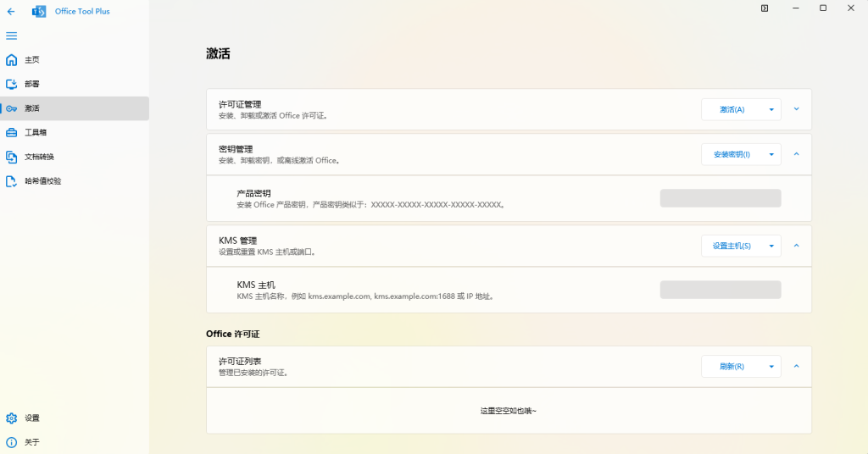This screenshot has width=868, height=454.
Task: Click the 安装密钥(I) button
Action: coord(731,154)
